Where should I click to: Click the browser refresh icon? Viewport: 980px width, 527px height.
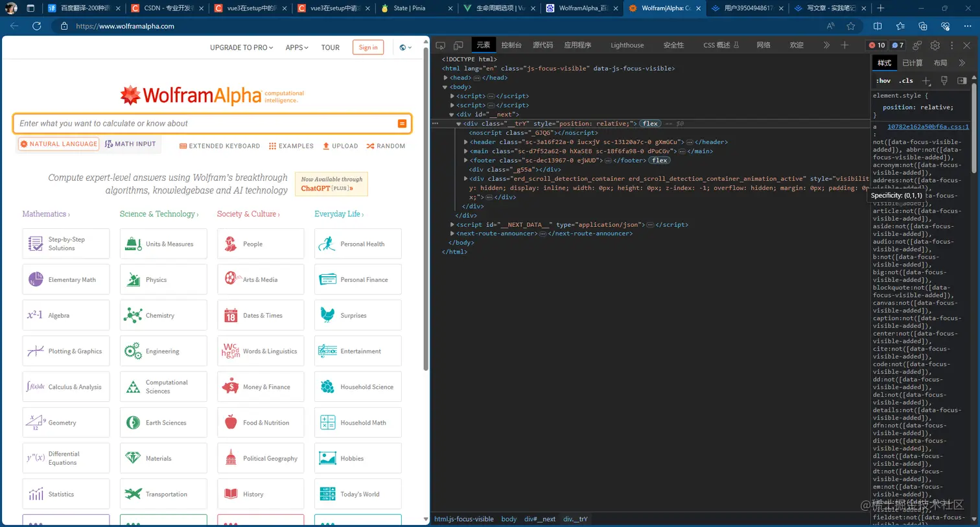(x=36, y=26)
